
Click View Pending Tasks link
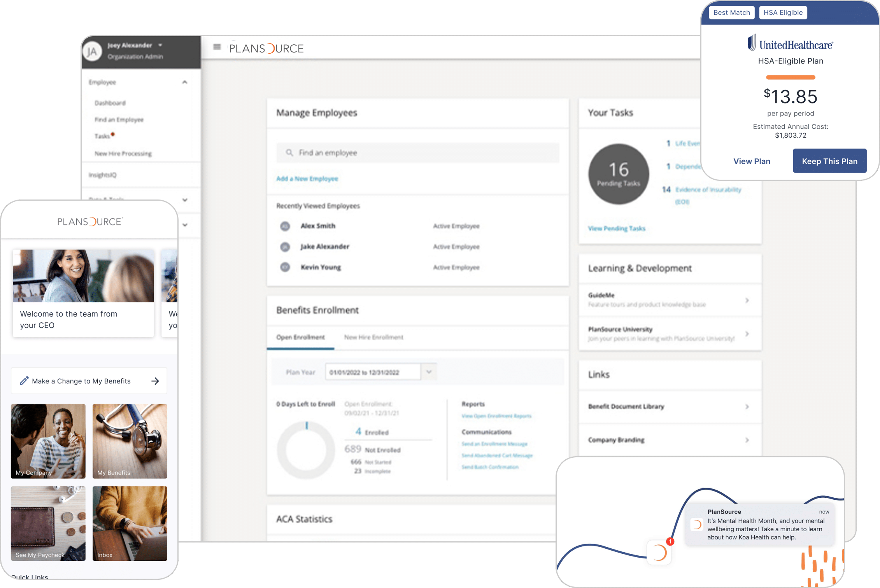617,229
